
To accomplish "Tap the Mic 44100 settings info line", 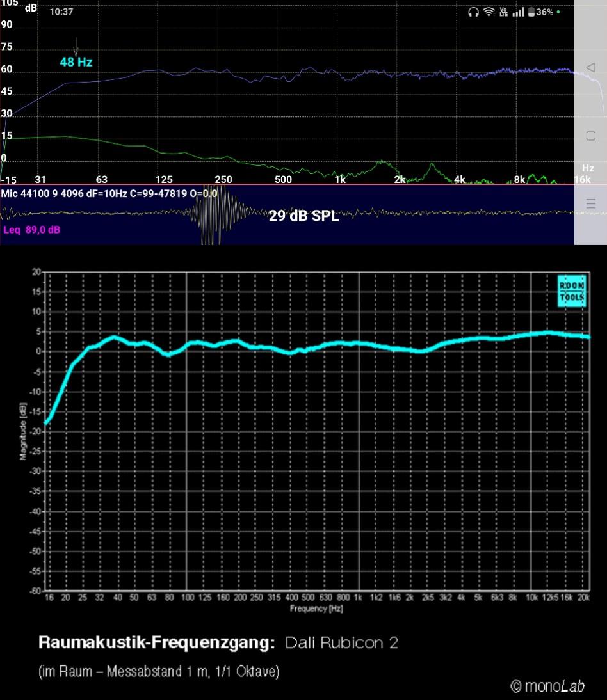I will tap(109, 193).
